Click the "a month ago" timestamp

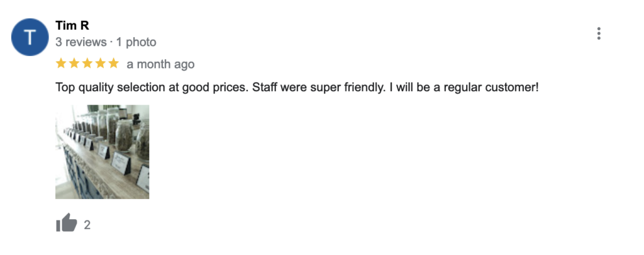tap(160, 64)
